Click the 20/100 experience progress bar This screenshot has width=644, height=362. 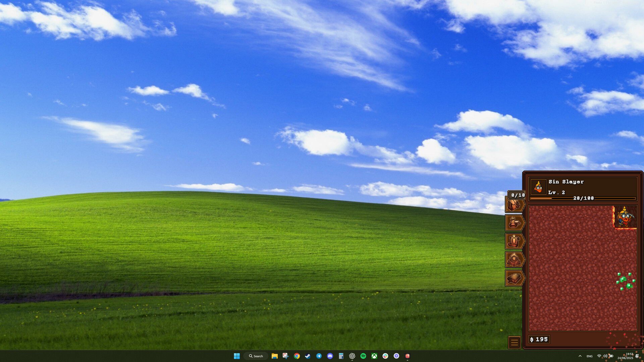click(584, 198)
